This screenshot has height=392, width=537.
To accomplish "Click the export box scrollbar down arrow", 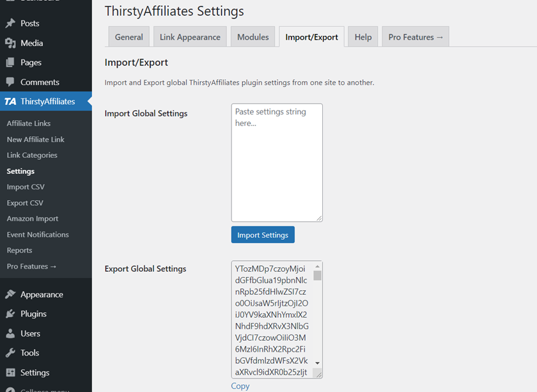I will pyautogui.click(x=318, y=363).
